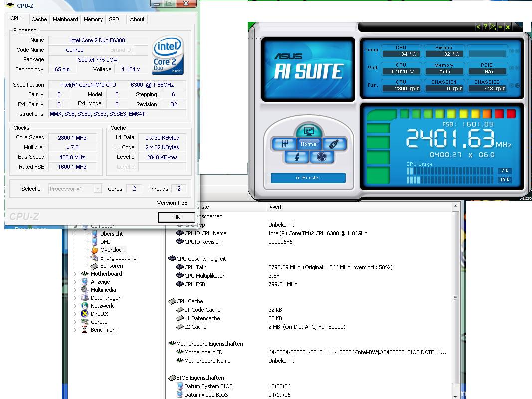Viewport: 532px width, 399px height.
Task: Click the CHASSIS2 fan readout 718 rpm
Action: click(487, 89)
